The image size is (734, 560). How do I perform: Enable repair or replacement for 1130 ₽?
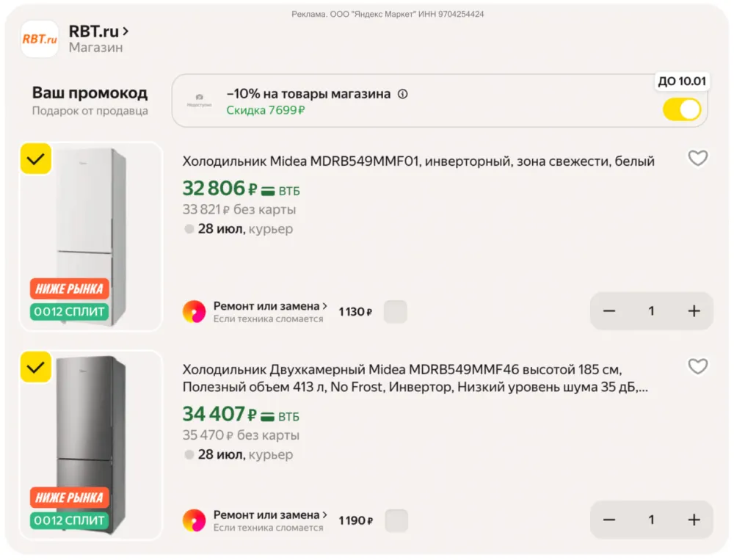tap(396, 312)
